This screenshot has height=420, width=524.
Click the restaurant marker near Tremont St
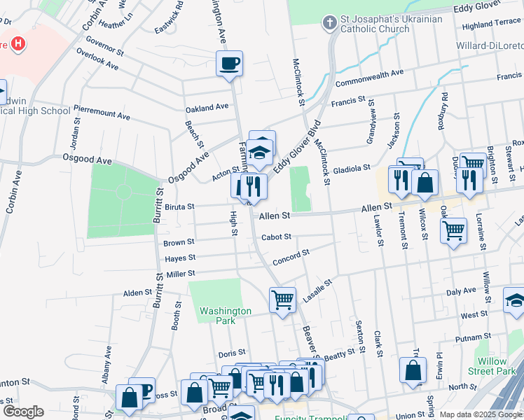coord(401,181)
